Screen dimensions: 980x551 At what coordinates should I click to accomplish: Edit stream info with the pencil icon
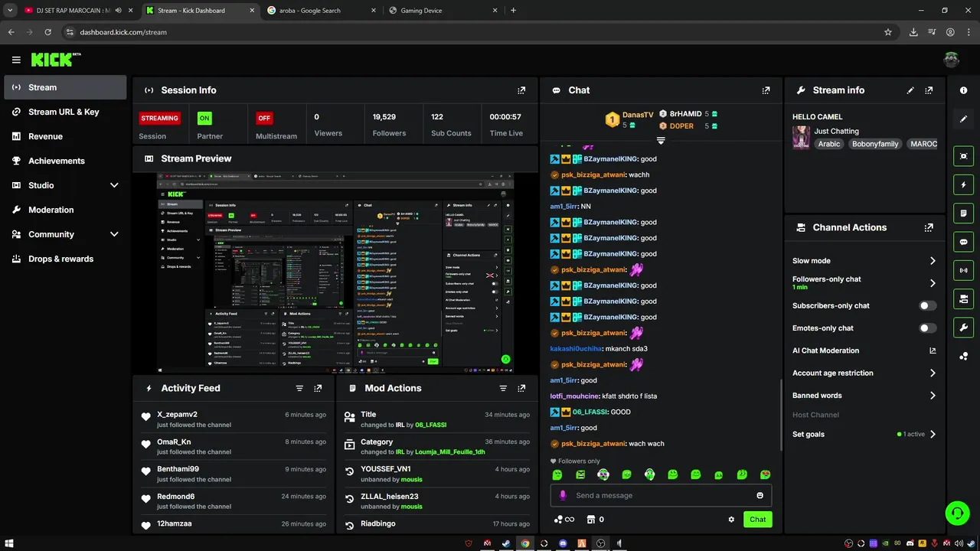coord(910,90)
